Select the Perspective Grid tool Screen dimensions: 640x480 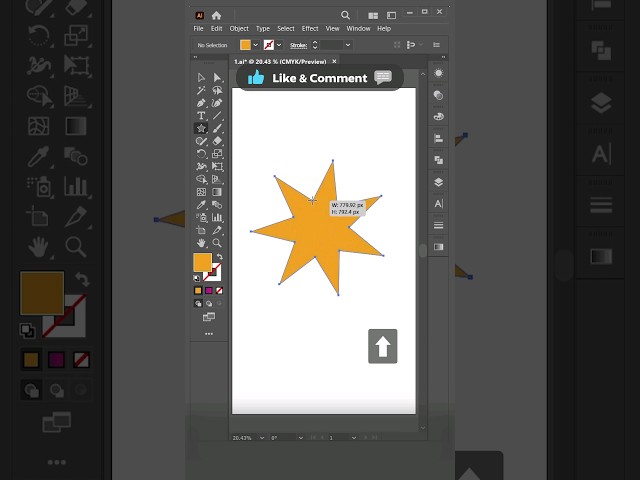217,179
